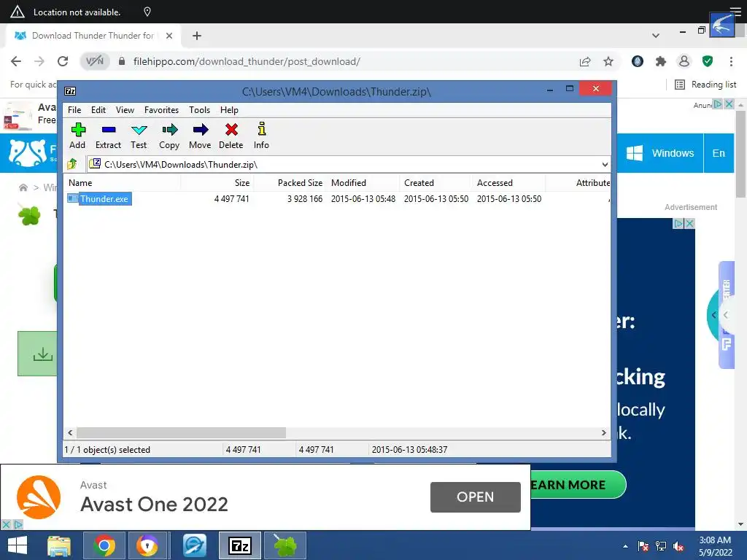Click the Windows Start button
Viewport: 747px width, 560px height.
(18, 545)
